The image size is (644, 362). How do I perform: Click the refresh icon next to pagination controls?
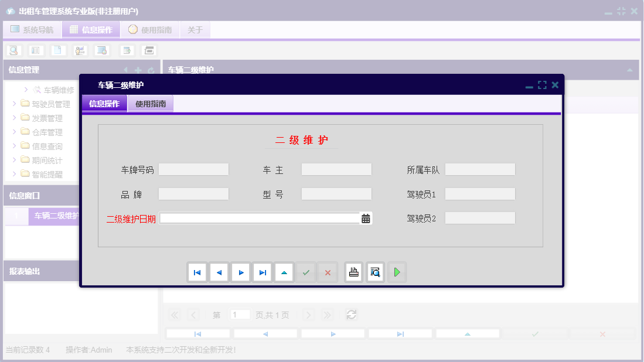351,315
